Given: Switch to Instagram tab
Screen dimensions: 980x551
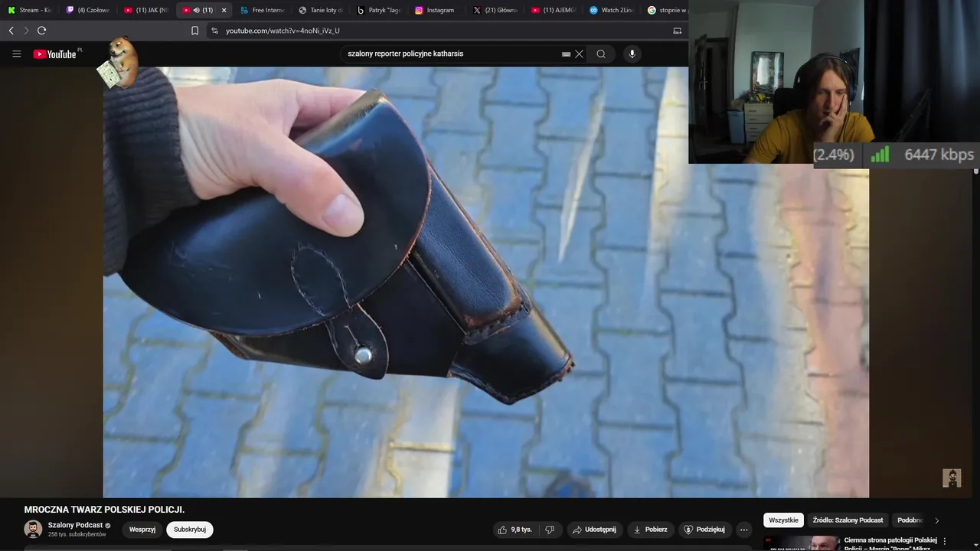Looking at the screenshot, I should point(437,10).
